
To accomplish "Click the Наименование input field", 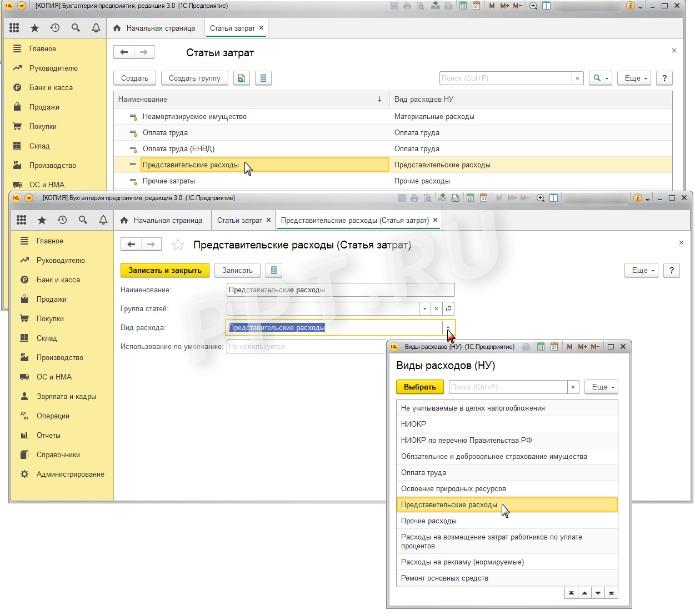I will (335, 289).
